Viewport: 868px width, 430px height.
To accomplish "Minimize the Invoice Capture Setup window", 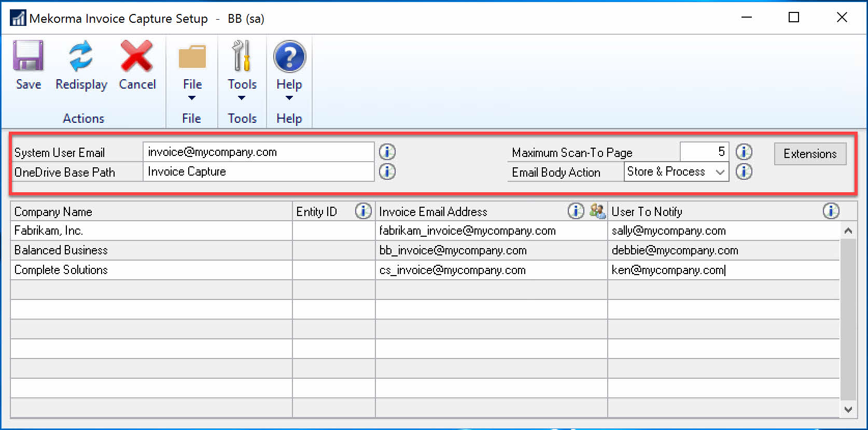I will pos(747,18).
